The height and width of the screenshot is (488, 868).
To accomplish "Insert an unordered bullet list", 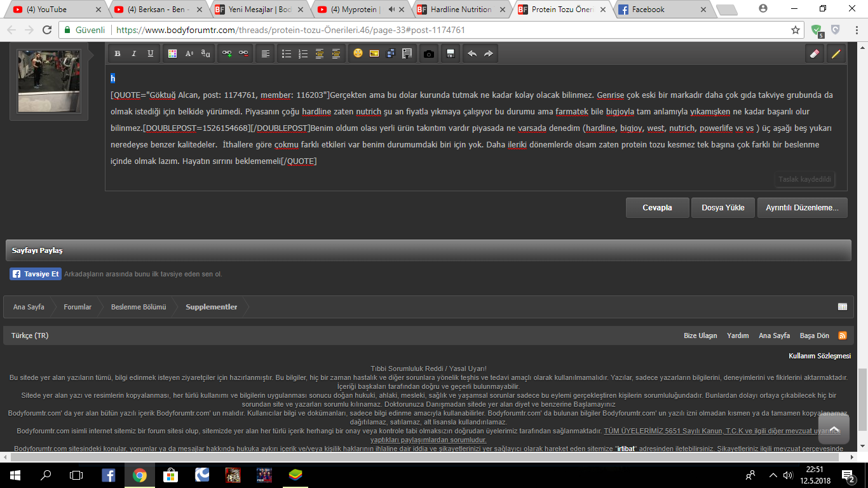I will 287,54.
